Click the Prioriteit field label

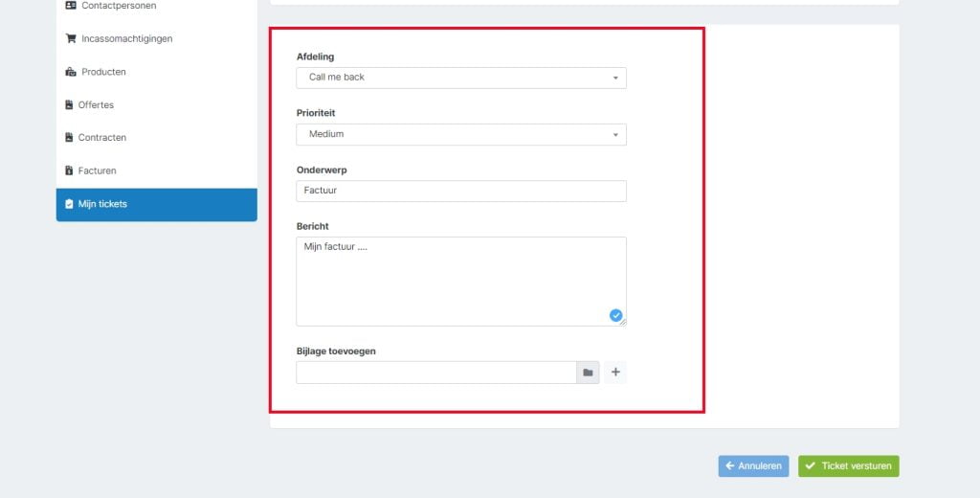316,113
